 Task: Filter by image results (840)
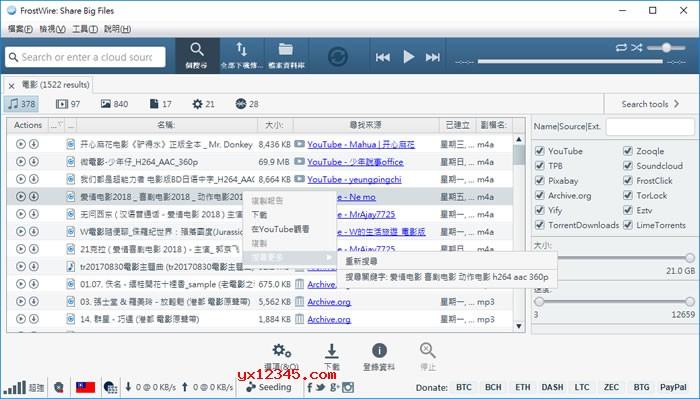click(x=114, y=104)
